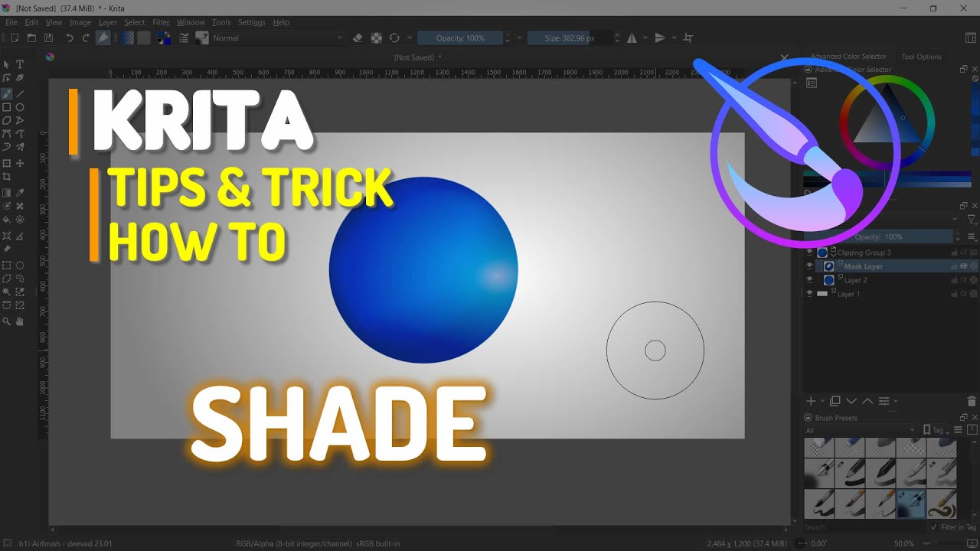Open the Normal blending mode dropdown

click(279, 37)
